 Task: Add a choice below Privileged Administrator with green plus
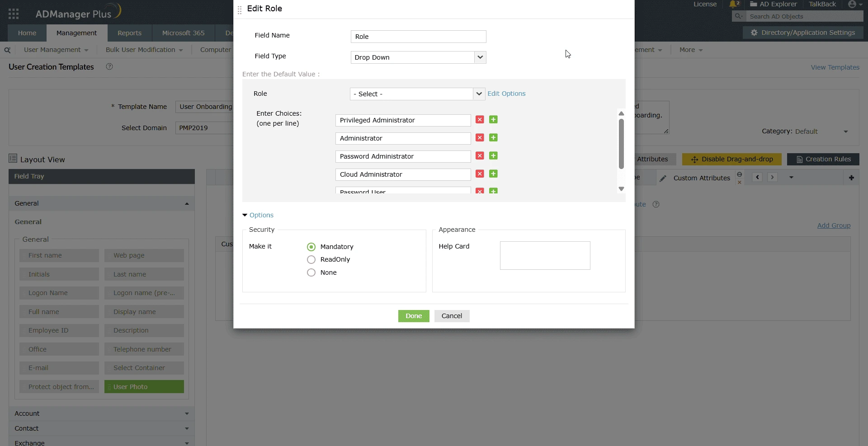click(493, 119)
